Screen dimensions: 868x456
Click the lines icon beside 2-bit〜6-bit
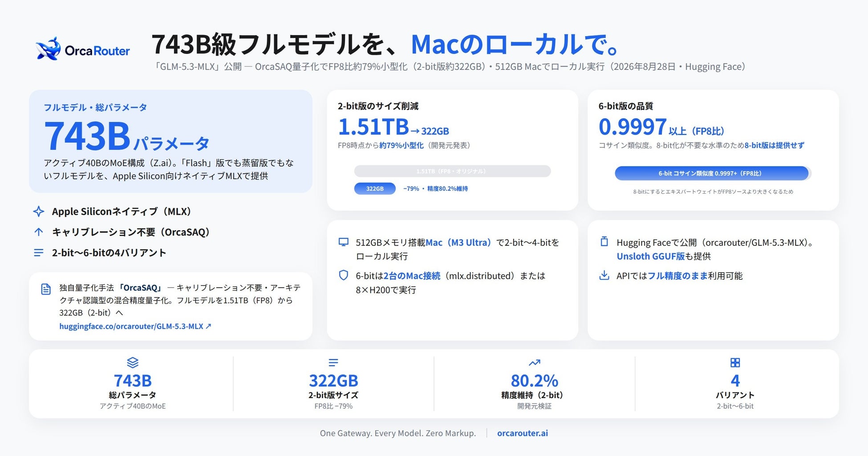(39, 252)
